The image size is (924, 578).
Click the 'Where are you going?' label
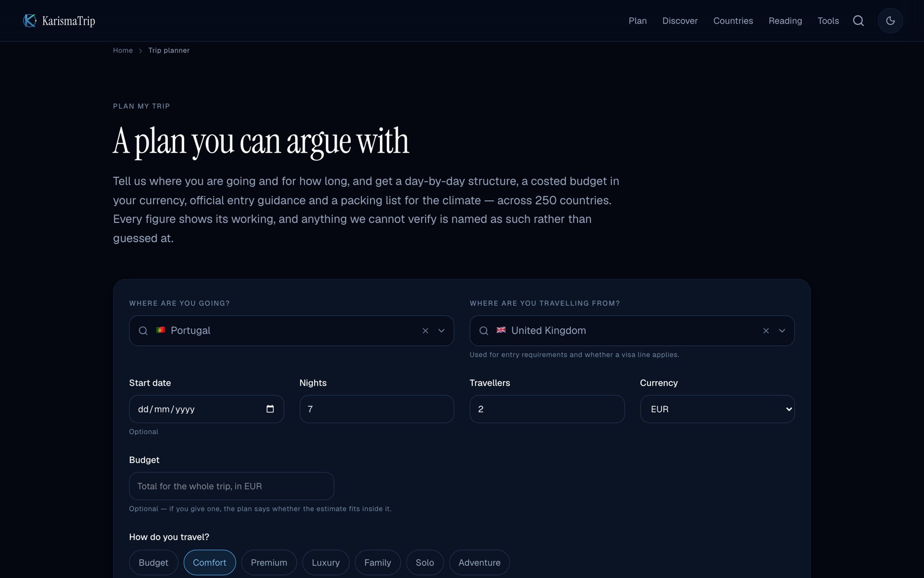coord(180,304)
